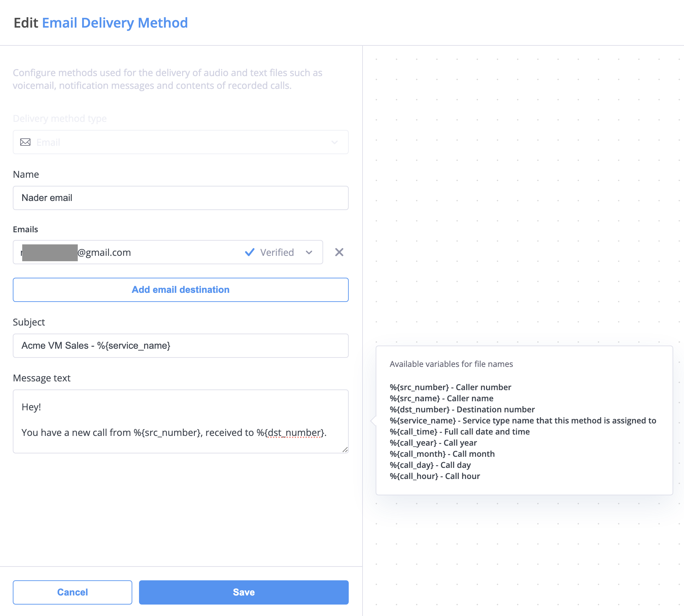The height and width of the screenshot is (616, 684).
Task: Click the Nader email name field
Action: [x=180, y=198]
